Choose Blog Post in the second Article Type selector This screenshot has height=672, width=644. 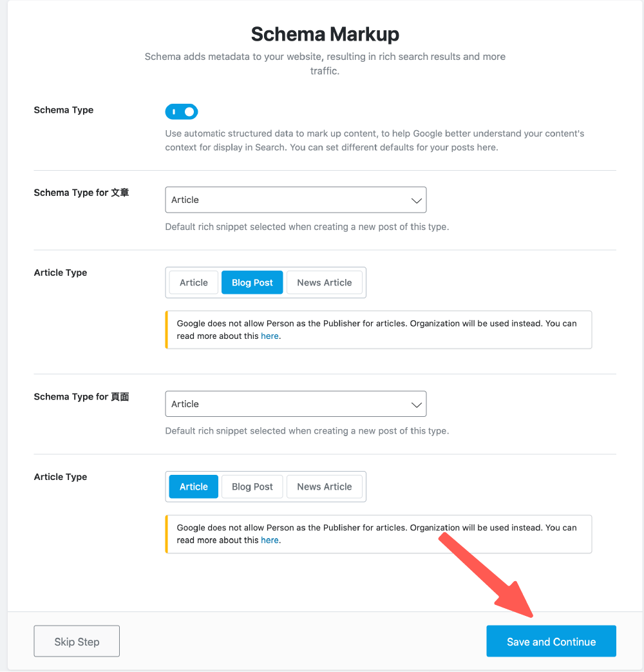(x=252, y=486)
